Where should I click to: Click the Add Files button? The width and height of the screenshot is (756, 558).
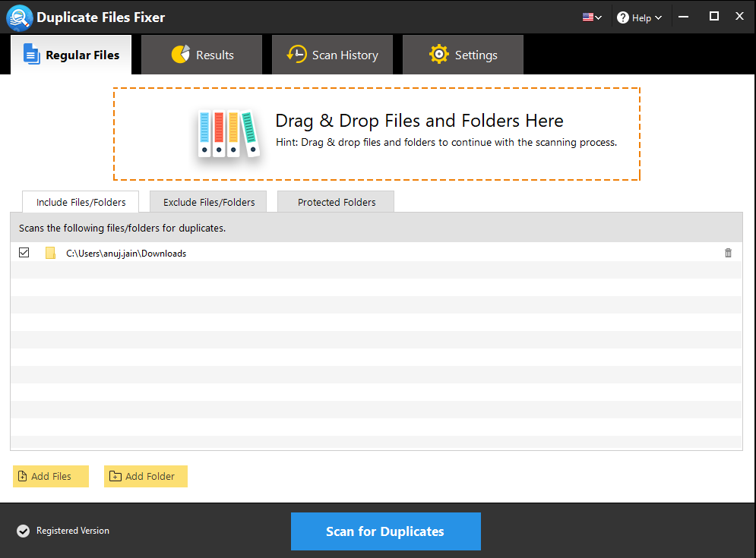pyautogui.click(x=51, y=476)
